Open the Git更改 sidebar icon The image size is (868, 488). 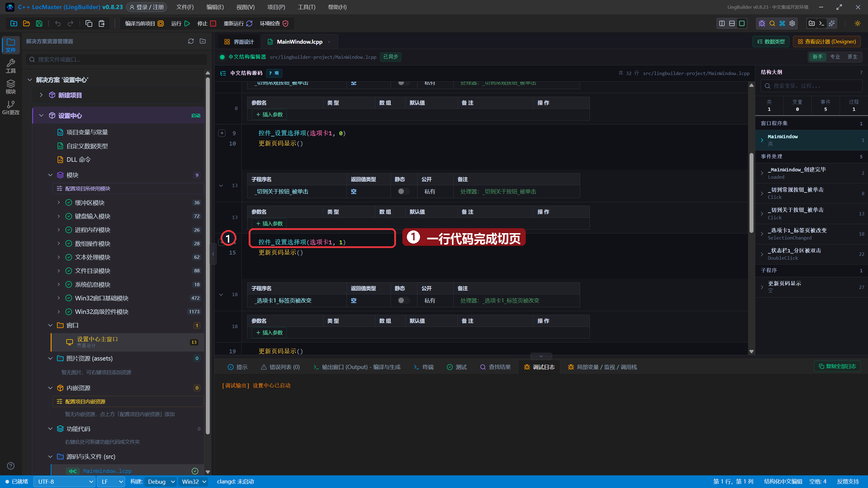coord(11,108)
